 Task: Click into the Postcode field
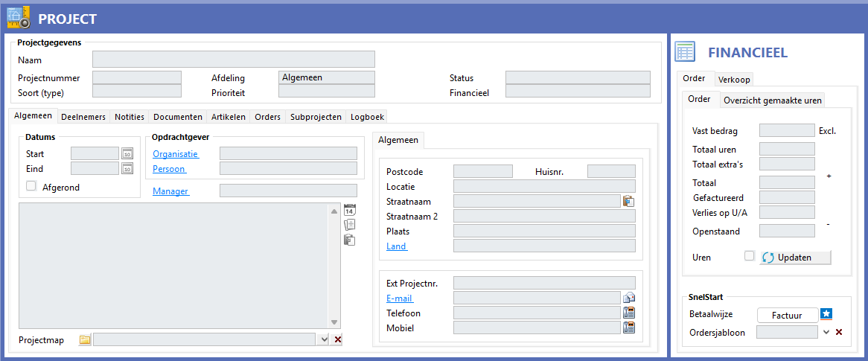pos(483,171)
